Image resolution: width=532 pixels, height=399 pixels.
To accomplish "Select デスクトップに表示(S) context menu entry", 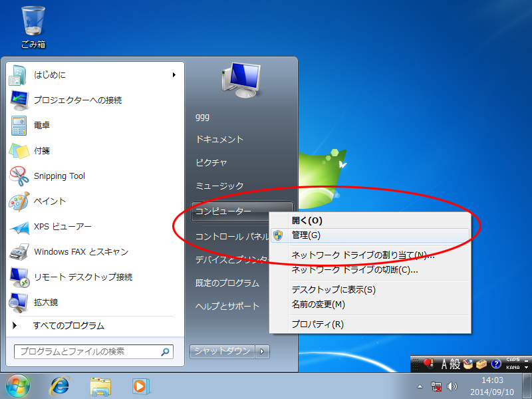I will [x=333, y=290].
